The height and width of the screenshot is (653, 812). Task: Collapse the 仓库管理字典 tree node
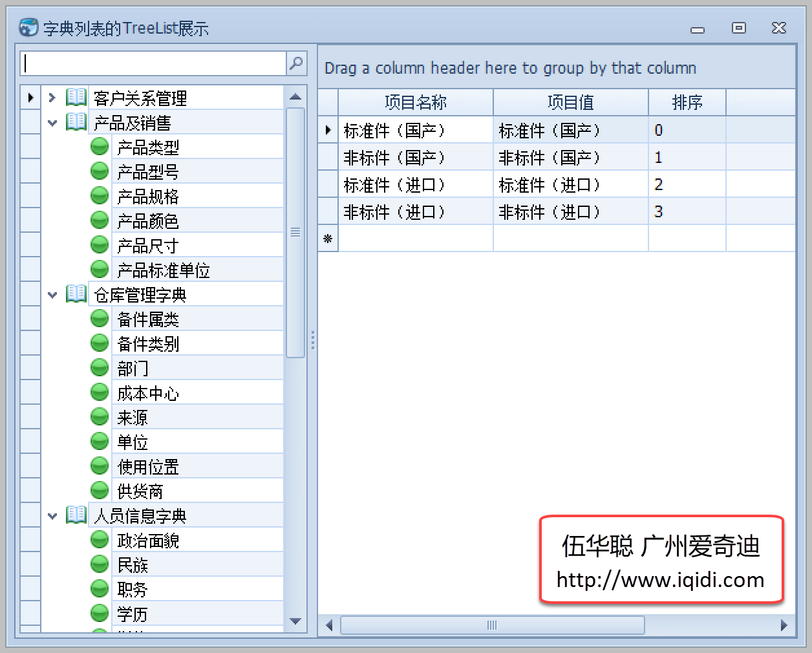tap(52, 295)
